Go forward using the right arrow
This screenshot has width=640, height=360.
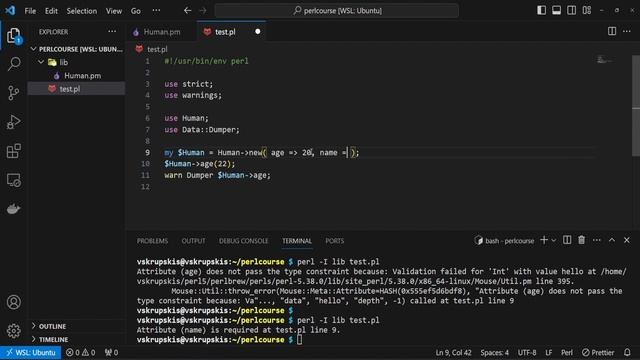(x=203, y=11)
